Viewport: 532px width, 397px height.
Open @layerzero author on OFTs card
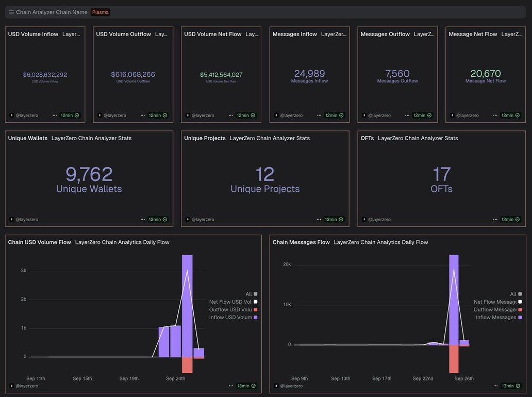[376, 220]
